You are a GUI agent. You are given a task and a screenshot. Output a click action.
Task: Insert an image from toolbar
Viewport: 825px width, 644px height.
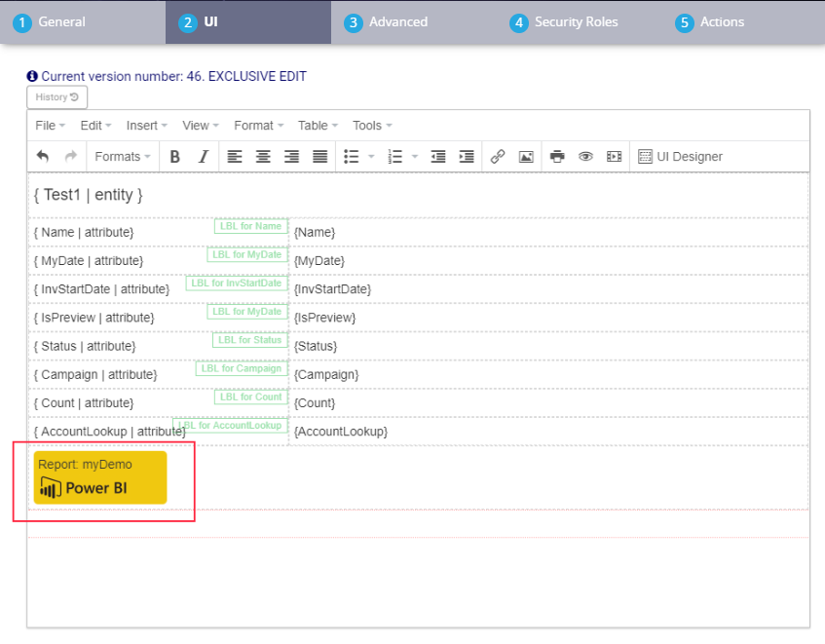[x=526, y=157]
